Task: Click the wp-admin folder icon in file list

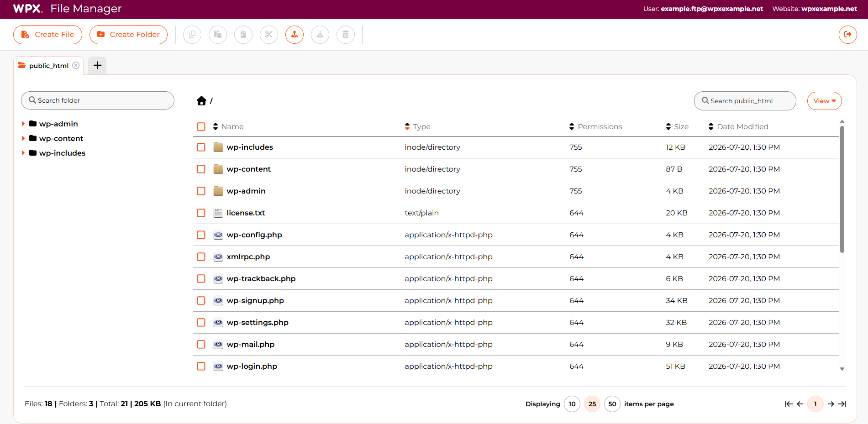Action: 218,191
